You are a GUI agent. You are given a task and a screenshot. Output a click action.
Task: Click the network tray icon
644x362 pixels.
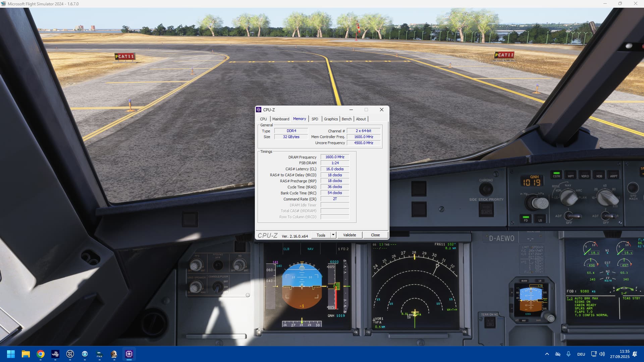594,354
